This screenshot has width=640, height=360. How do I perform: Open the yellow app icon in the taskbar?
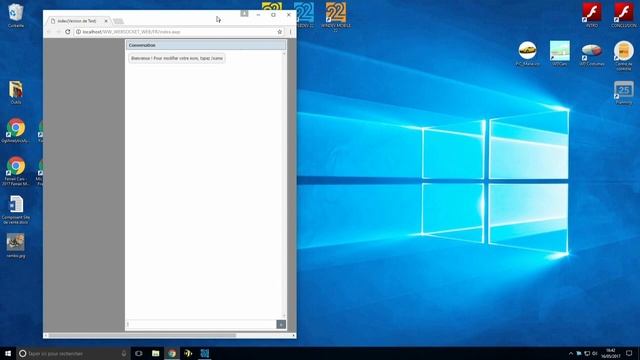click(x=188, y=353)
